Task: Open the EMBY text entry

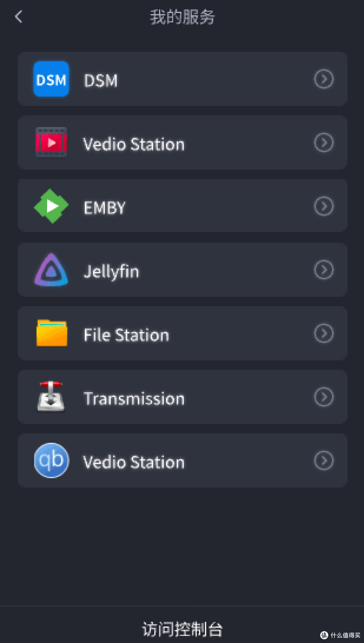Action: (104, 208)
